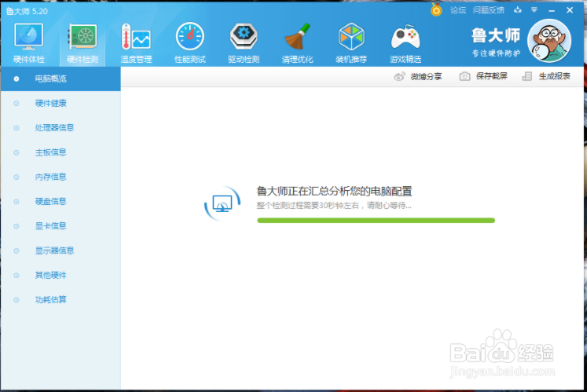587x392 pixels.
Task: Open 装机推荐 cube icon
Action: click(x=351, y=36)
